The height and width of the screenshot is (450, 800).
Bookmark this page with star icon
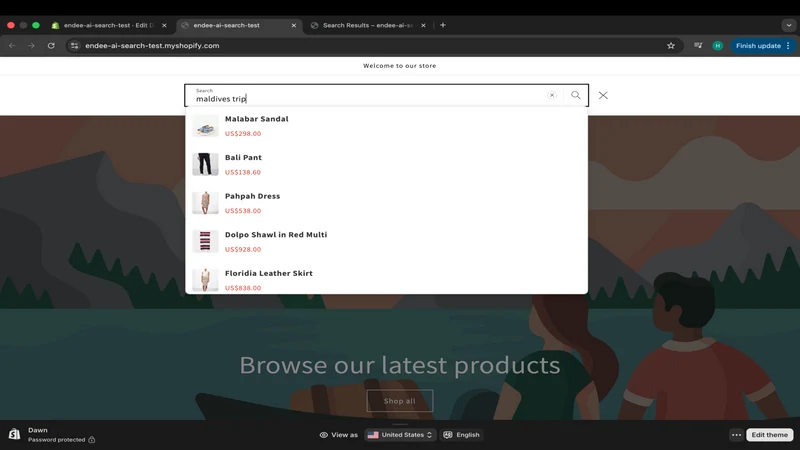click(671, 45)
